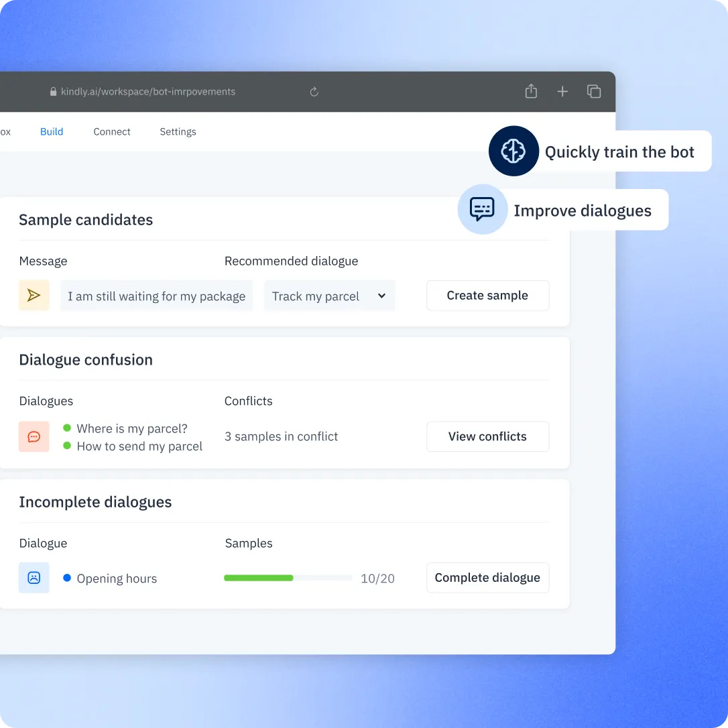Click the Create sample button
728x728 pixels.
[x=487, y=295]
